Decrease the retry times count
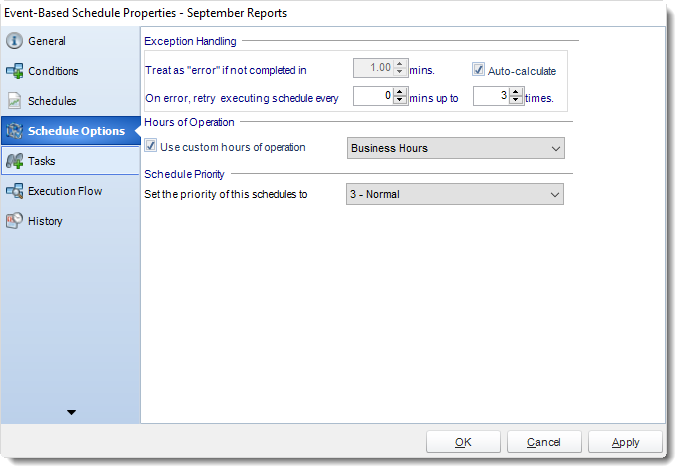The width and height of the screenshot is (682, 473). pos(515,100)
